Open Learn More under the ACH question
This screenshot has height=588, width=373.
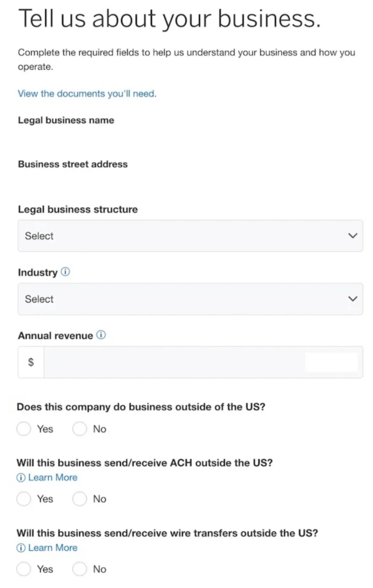point(53,477)
